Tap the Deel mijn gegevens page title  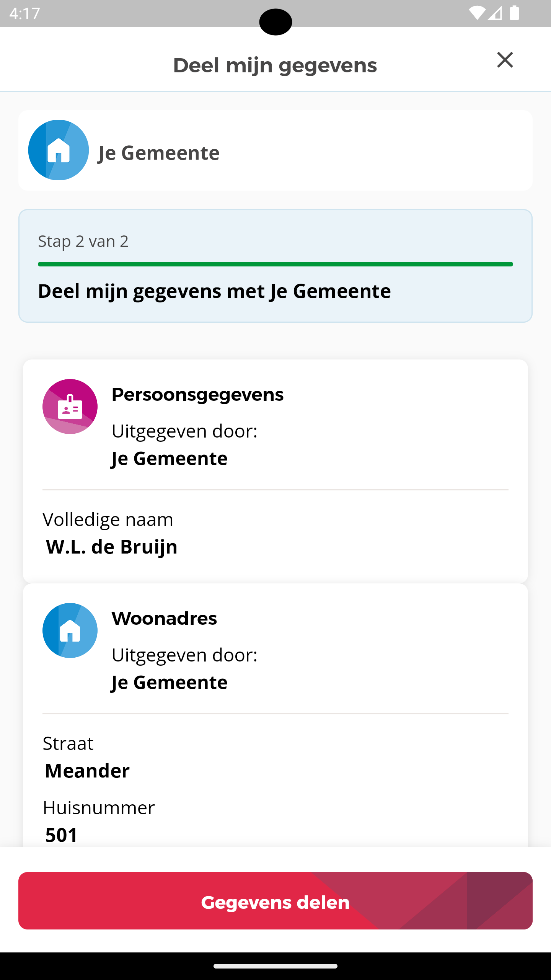[x=275, y=65]
